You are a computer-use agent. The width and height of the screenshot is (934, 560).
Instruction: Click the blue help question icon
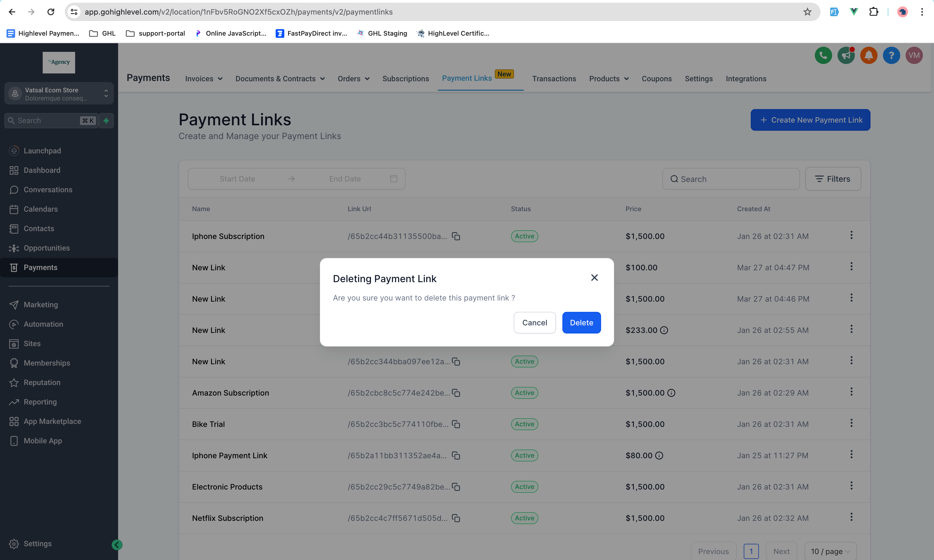coord(891,55)
